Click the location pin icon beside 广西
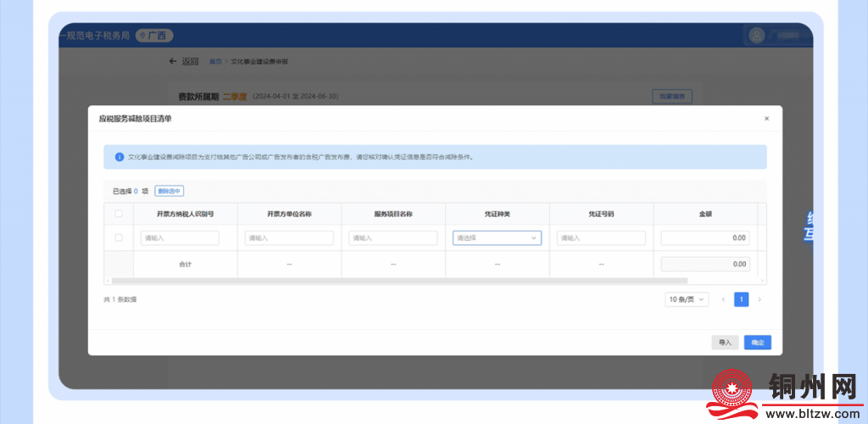Screen dimensions: 868x424 [142, 36]
